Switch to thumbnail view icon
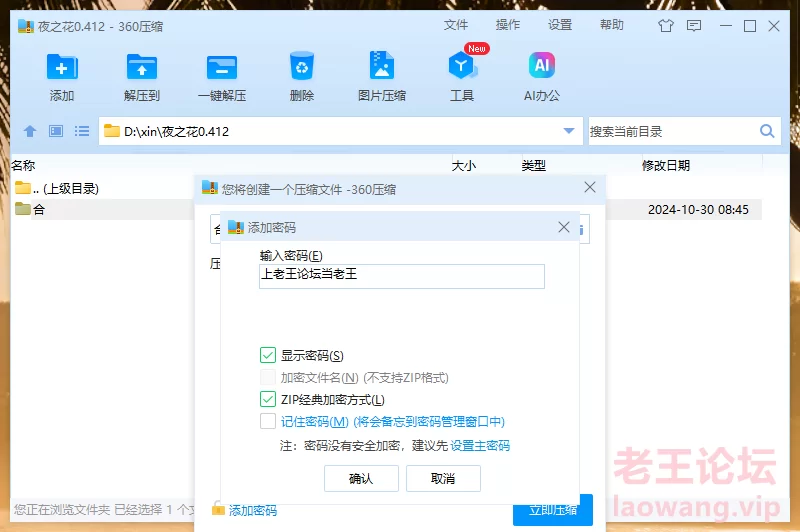The image size is (800, 532). [x=56, y=132]
